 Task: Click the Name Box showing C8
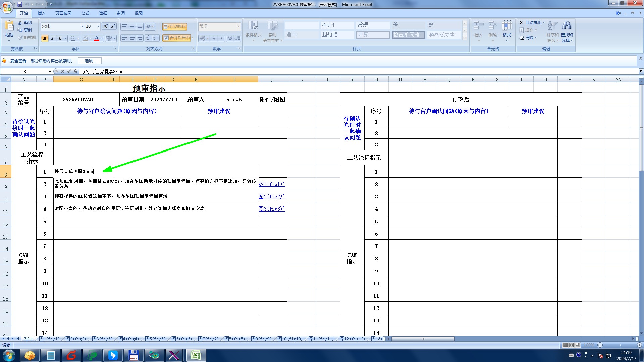coord(23,71)
